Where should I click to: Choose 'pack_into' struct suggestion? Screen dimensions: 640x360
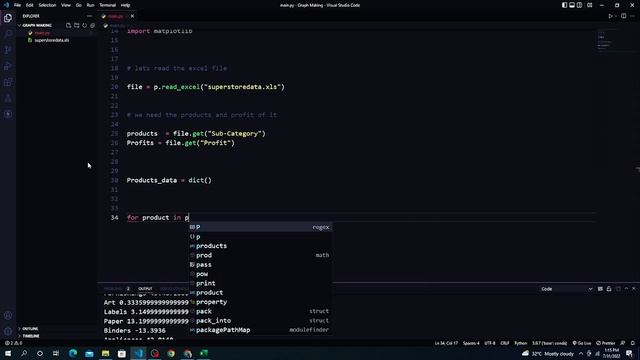pyautogui.click(x=260, y=320)
